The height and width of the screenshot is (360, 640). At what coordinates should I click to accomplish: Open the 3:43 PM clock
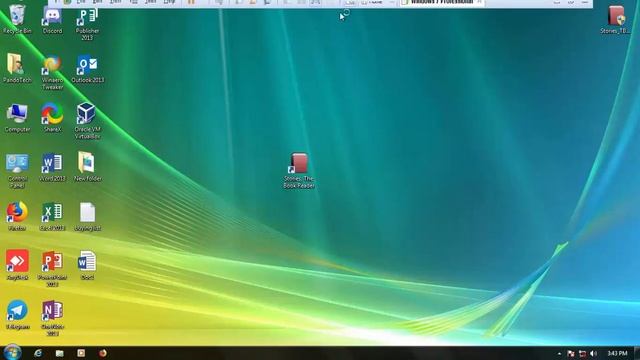pyautogui.click(x=617, y=353)
